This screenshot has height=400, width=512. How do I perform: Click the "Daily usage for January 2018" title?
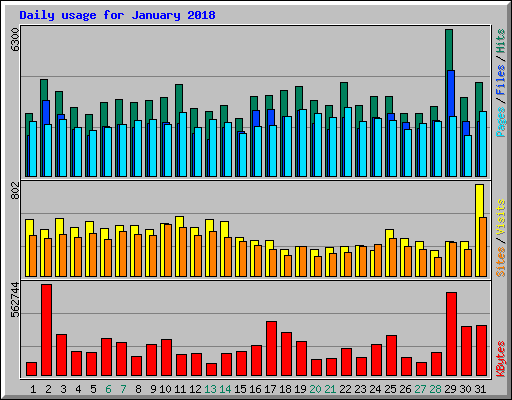coord(117,15)
